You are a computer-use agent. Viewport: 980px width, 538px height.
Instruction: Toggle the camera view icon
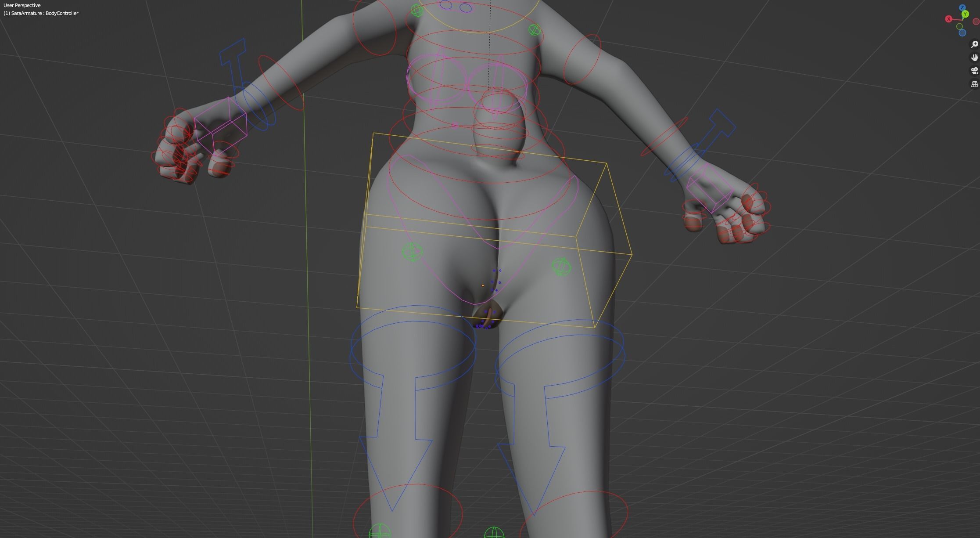974,71
